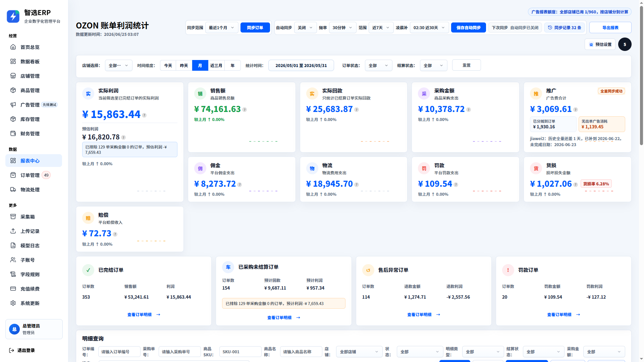This screenshot has width=644, height=362.
Task: Click the 系统更新 gear icon
Action: point(13,303)
